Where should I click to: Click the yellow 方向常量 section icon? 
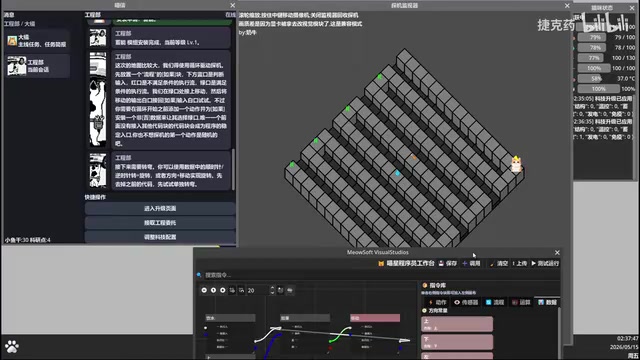click(424, 311)
